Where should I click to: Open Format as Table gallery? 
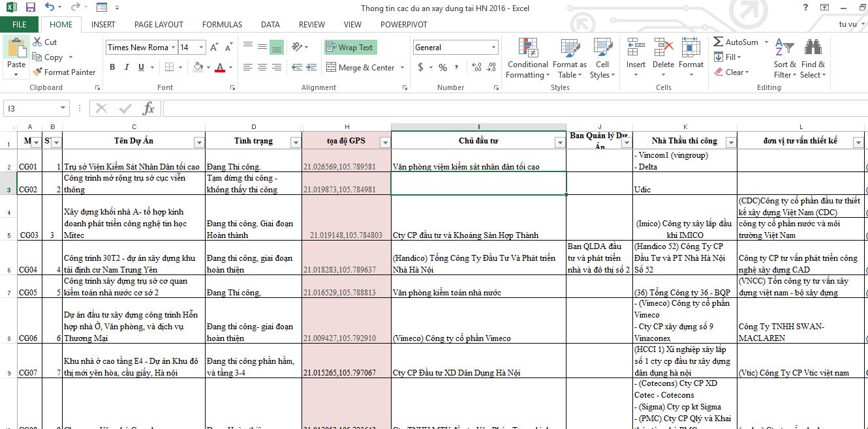coord(569,59)
